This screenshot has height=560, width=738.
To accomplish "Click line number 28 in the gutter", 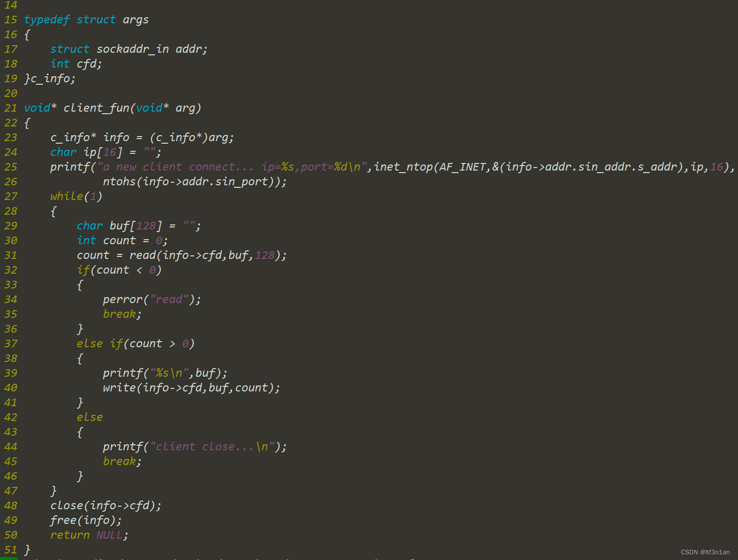I will [x=11, y=211].
